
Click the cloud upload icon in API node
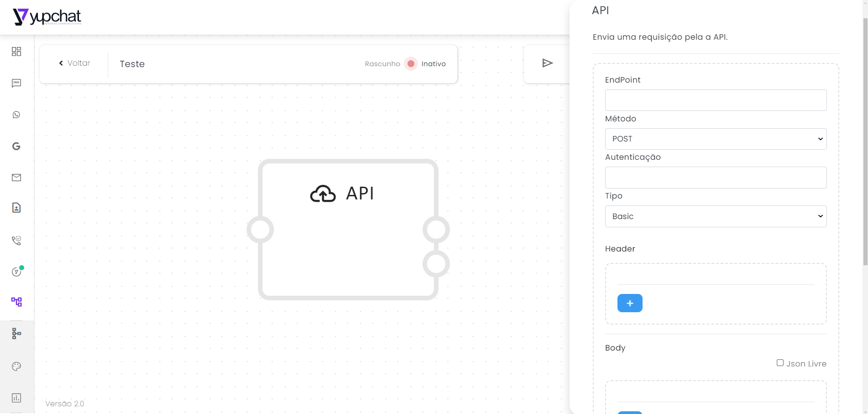[x=323, y=194]
